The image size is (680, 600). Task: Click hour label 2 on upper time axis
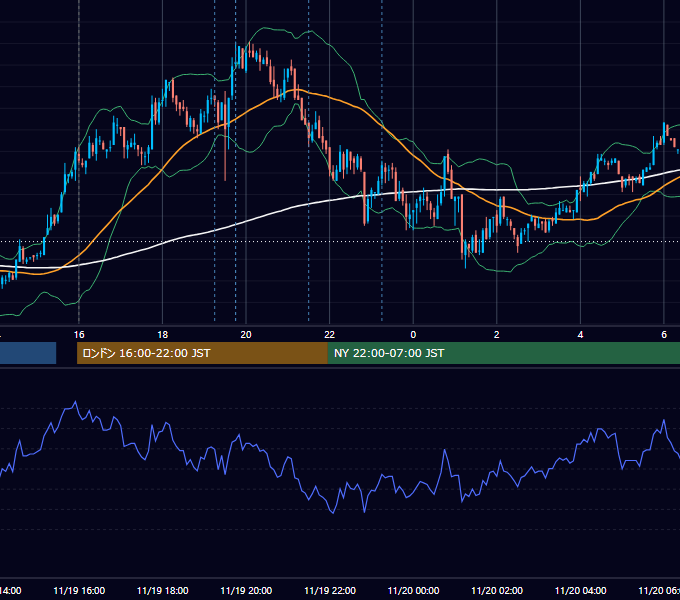coord(497,335)
